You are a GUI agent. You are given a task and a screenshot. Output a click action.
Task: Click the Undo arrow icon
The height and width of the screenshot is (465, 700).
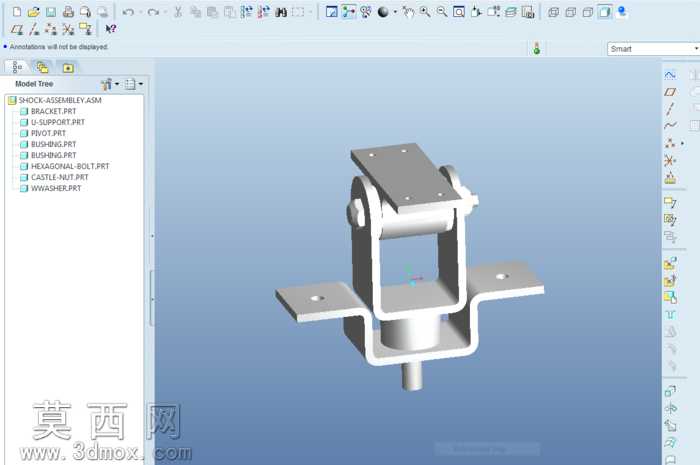[128, 12]
